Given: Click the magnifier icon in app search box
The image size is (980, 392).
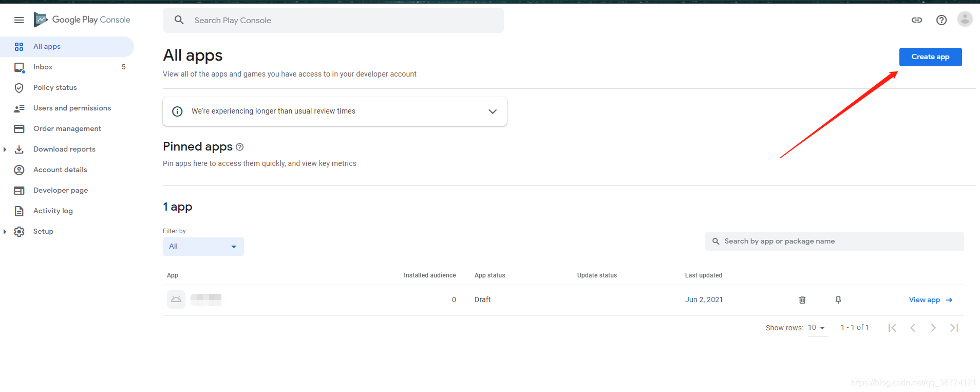Looking at the screenshot, I should click(715, 241).
